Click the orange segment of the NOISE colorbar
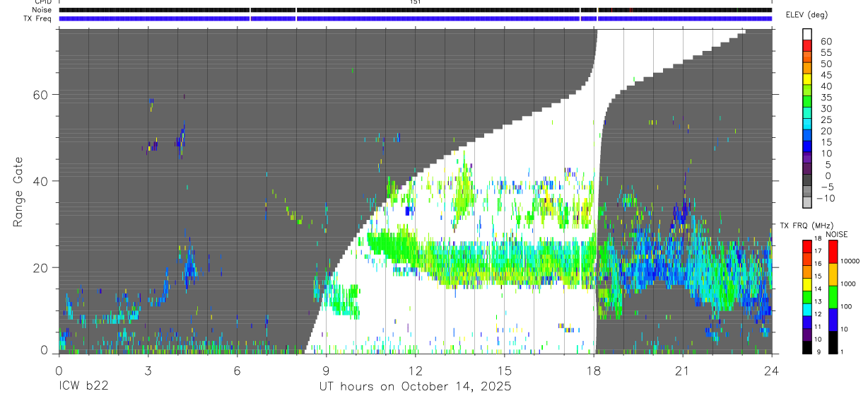868x401 pixels. click(x=833, y=274)
